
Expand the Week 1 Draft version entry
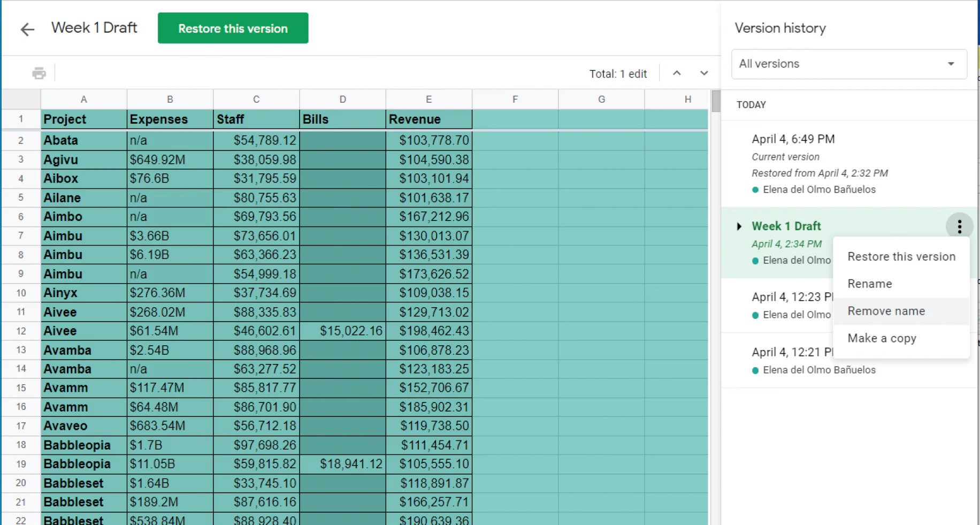(x=739, y=226)
